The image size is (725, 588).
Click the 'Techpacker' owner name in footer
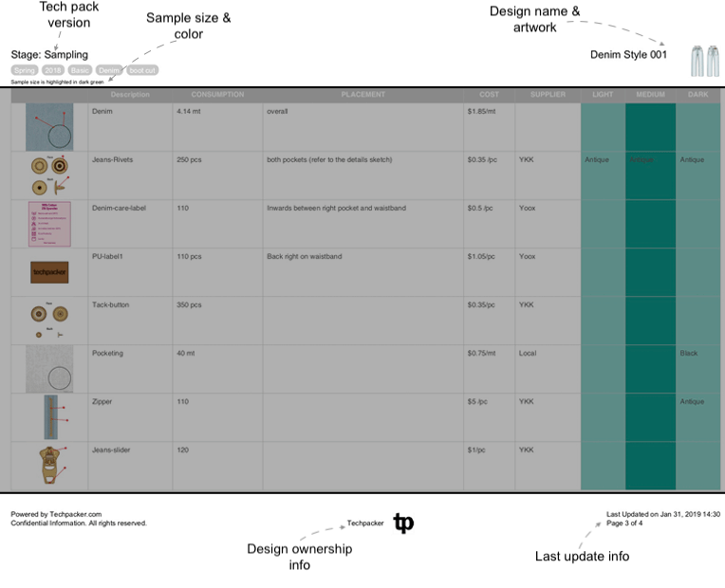tap(365, 523)
